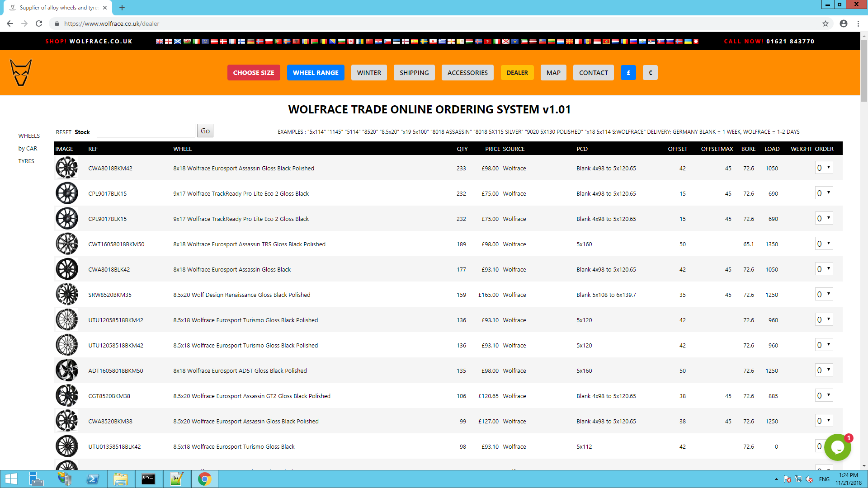Click the Renaissance Gloss Black Polished thumbnail
Image resolution: width=868 pixels, height=488 pixels.
67,294
